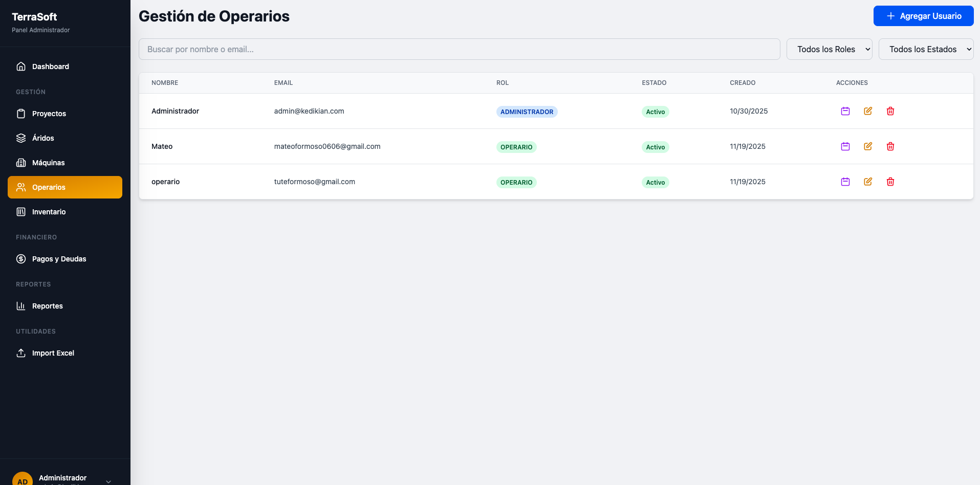Open Proyectos from the sidebar
This screenshot has width=980, height=485.
tap(49, 114)
